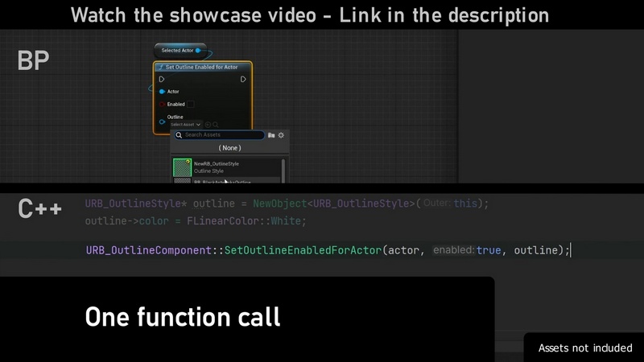Toggle the Enabled checkbox on the node
The image size is (644, 362).
coord(190,105)
